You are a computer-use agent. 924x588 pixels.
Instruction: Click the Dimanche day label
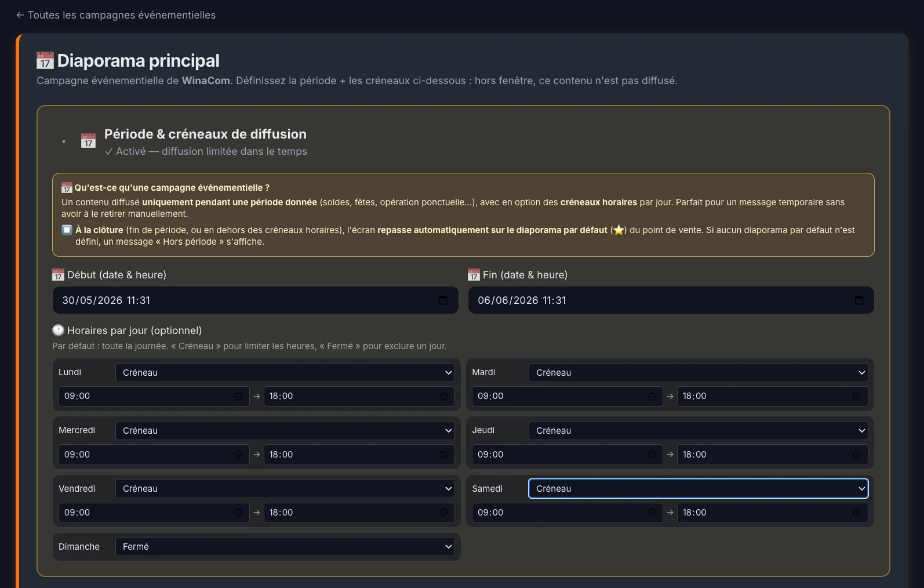(79, 547)
